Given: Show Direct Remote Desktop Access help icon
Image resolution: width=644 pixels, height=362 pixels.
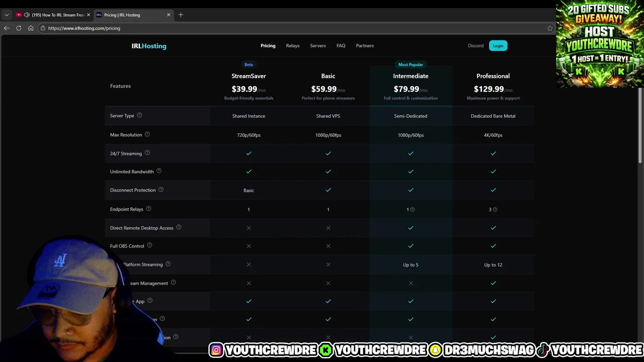Looking at the screenshot, I should point(179,227).
